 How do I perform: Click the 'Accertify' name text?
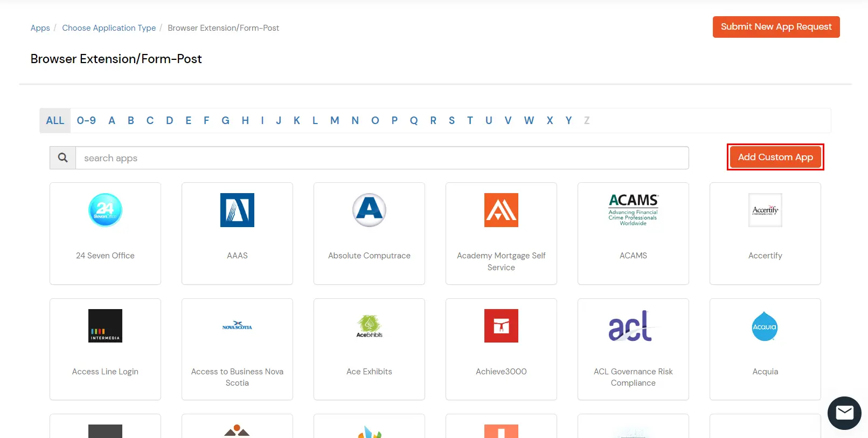765,256
